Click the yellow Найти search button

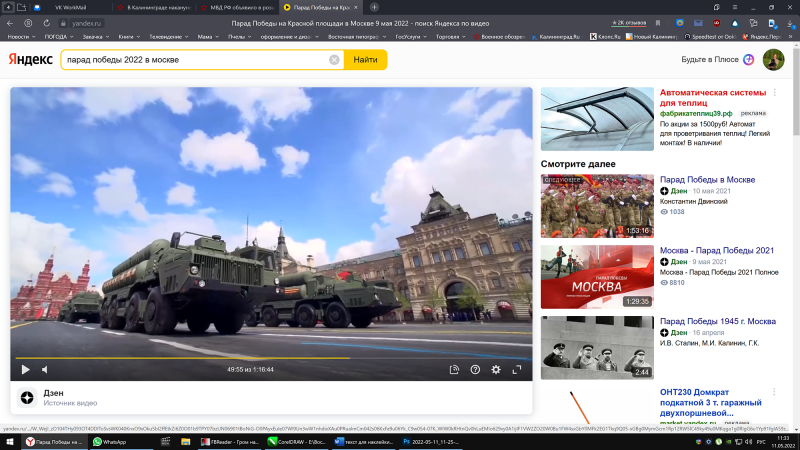pyautogui.click(x=365, y=60)
